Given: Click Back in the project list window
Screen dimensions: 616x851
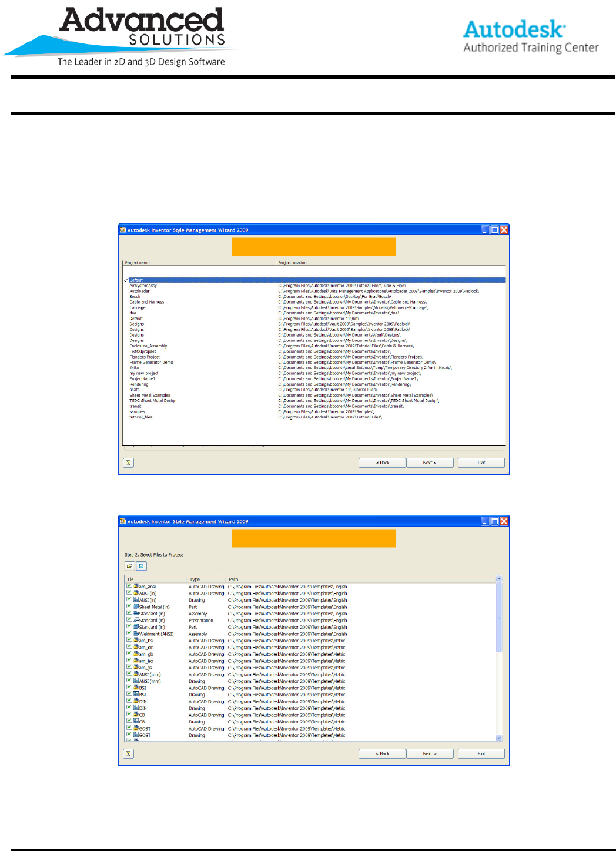Looking at the screenshot, I should [382, 463].
